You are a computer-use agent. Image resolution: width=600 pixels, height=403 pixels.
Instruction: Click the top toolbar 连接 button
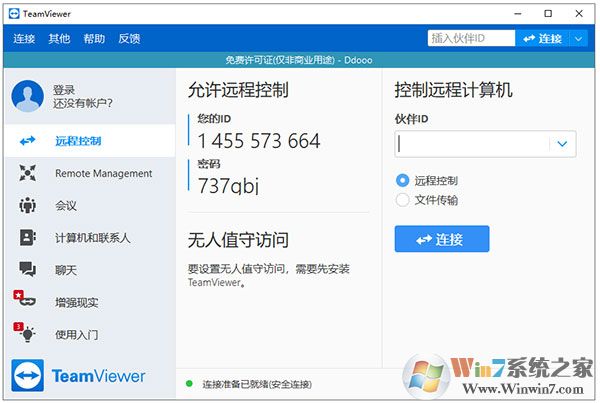pyautogui.click(x=543, y=39)
